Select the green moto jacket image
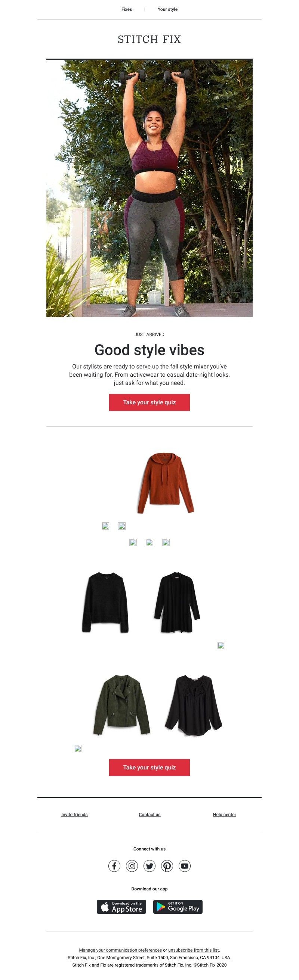Screen dimensions: 299x980 click(x=121, y=705)
